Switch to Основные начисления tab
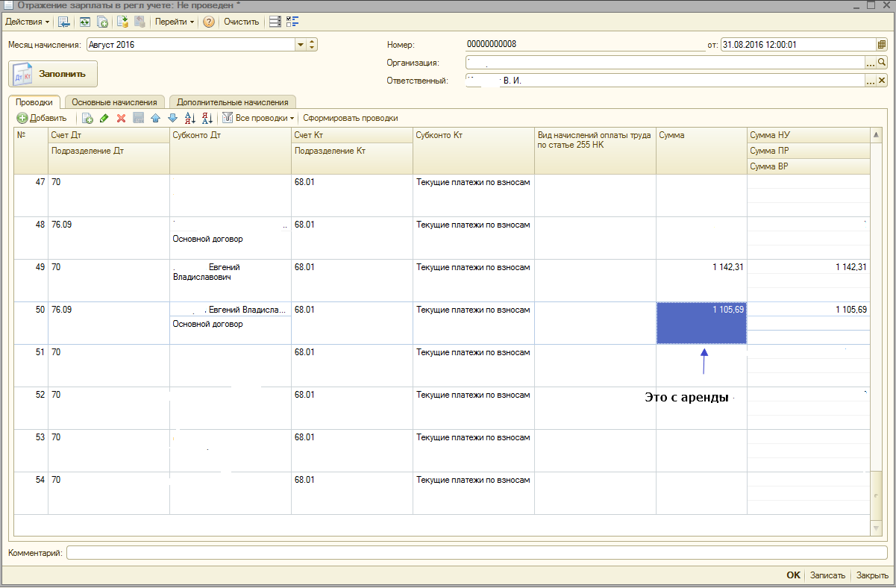This screenshot has width=896, height=588. click(x=114, y=101)
